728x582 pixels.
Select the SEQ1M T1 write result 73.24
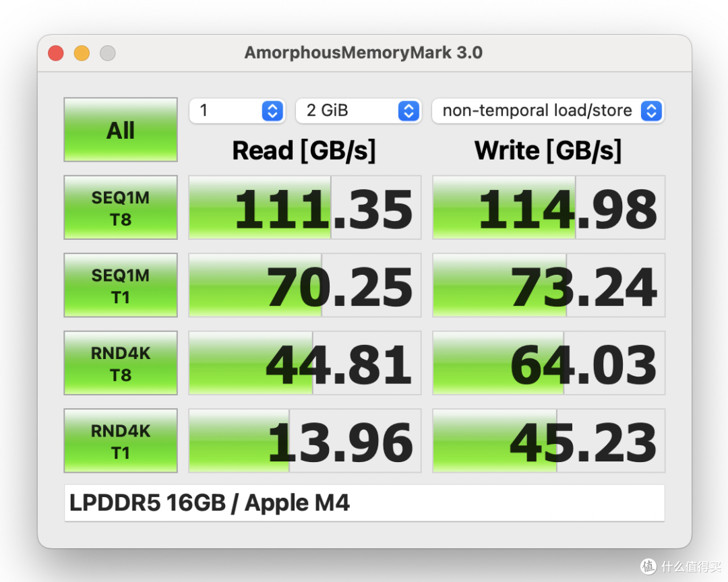549,285
